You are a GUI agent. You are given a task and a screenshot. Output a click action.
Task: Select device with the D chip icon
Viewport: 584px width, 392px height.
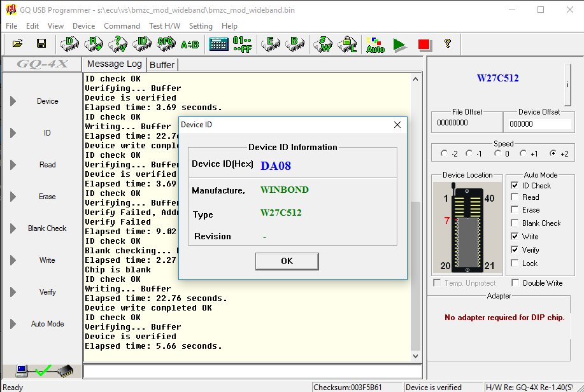[x=69, y=45]
